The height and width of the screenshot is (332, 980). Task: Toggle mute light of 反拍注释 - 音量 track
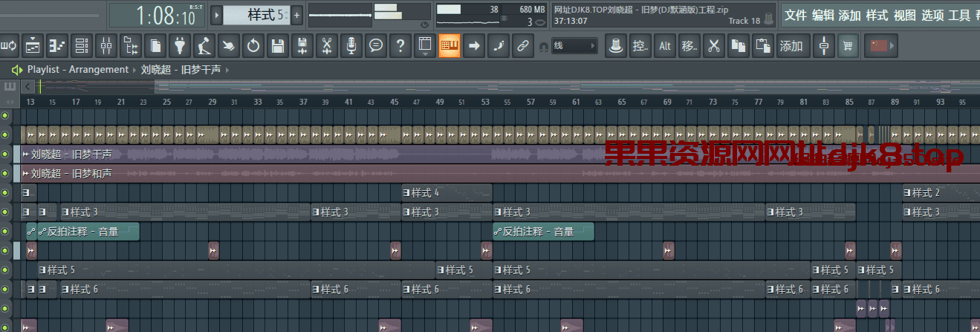[x=6, y=231]
